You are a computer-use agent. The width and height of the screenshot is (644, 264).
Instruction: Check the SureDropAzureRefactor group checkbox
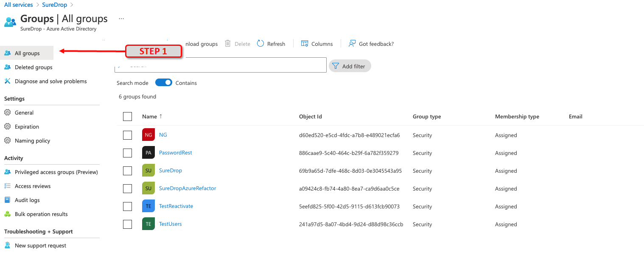pyautogui.click(x=127, y=188)
